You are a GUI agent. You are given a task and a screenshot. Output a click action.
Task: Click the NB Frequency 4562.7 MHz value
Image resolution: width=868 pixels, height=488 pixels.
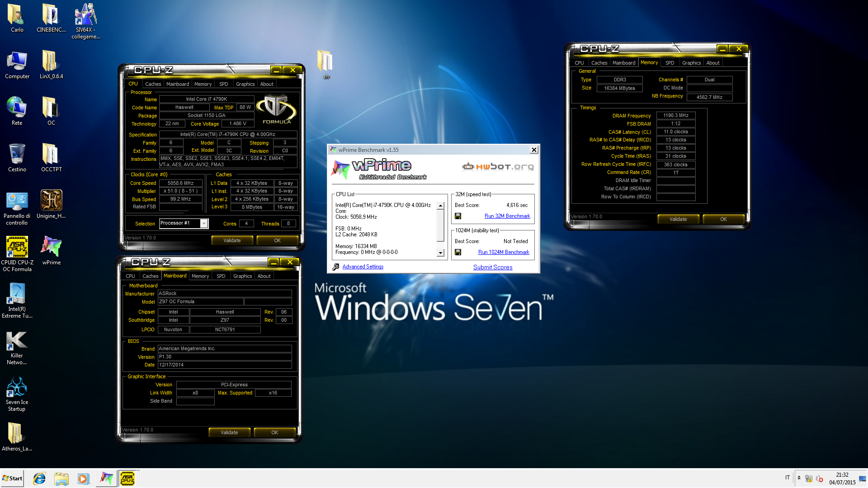[709, 97]
